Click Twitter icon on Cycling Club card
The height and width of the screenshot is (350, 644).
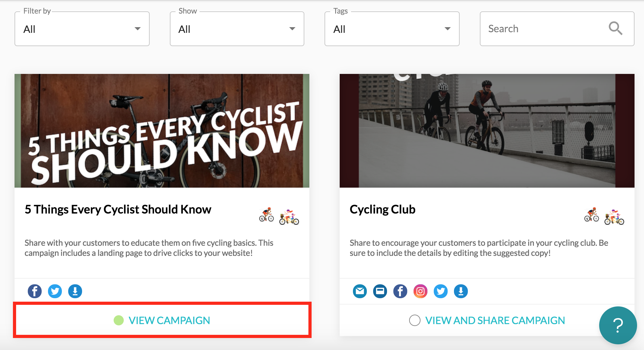441,291
